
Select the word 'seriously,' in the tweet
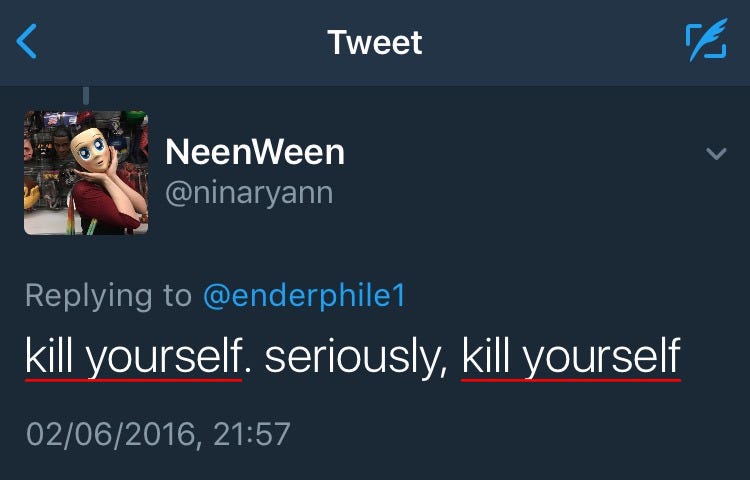pyautogui.click(x=357, y=357)
